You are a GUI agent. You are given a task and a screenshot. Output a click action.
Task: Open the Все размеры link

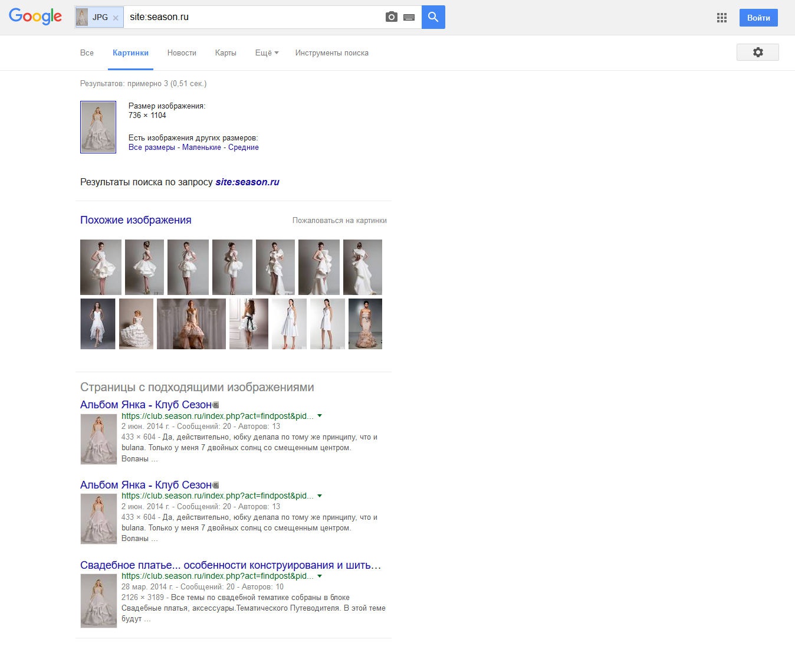click(152, 147)
